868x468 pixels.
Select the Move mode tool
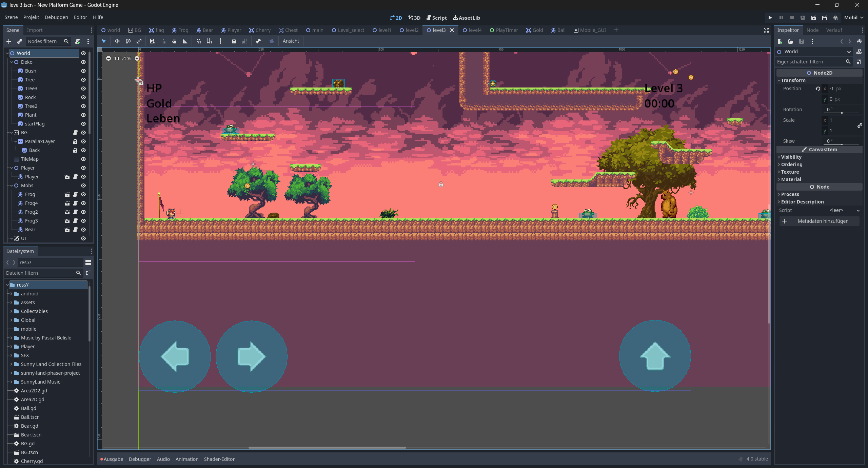[117, 41]
